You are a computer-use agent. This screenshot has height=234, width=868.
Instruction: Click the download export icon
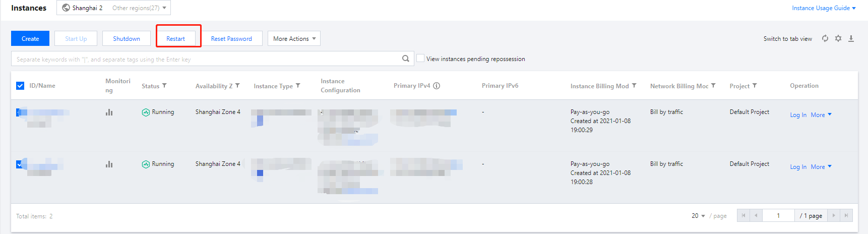coord(851,38)
